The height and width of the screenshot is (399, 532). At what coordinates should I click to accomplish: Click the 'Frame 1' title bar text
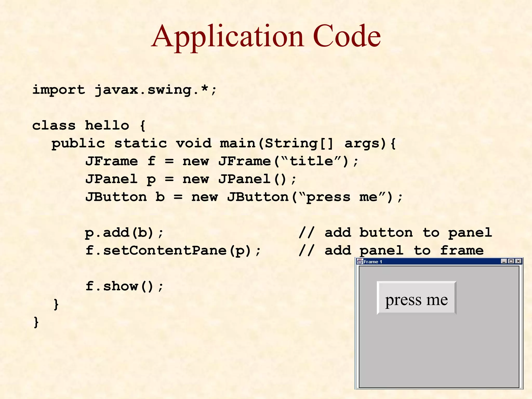point(373,262)
